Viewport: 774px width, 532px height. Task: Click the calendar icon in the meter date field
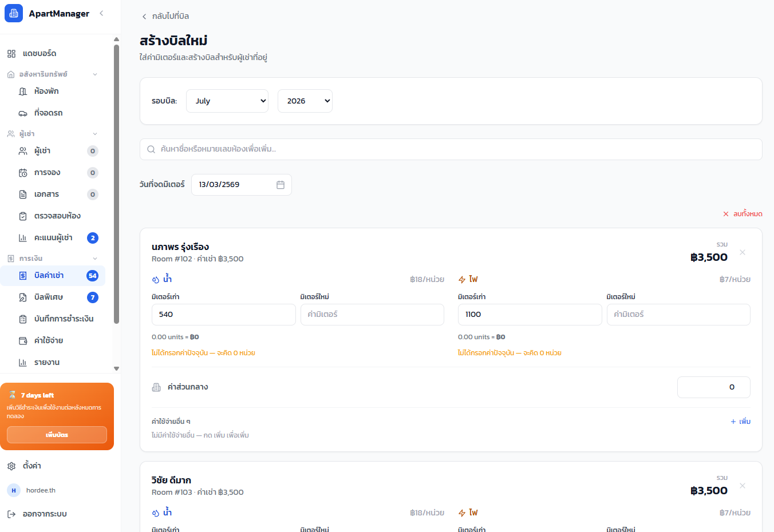(281, 185)
